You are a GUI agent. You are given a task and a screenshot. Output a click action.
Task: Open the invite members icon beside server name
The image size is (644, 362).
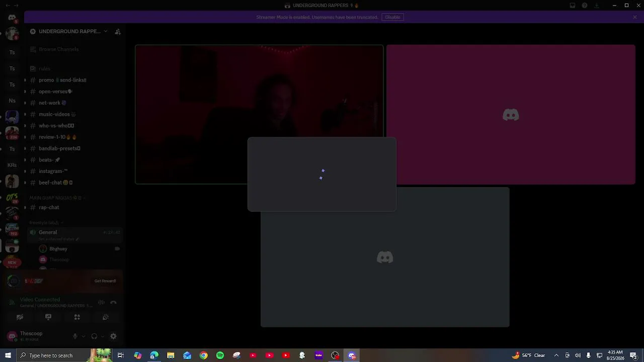tap(118, 32)
